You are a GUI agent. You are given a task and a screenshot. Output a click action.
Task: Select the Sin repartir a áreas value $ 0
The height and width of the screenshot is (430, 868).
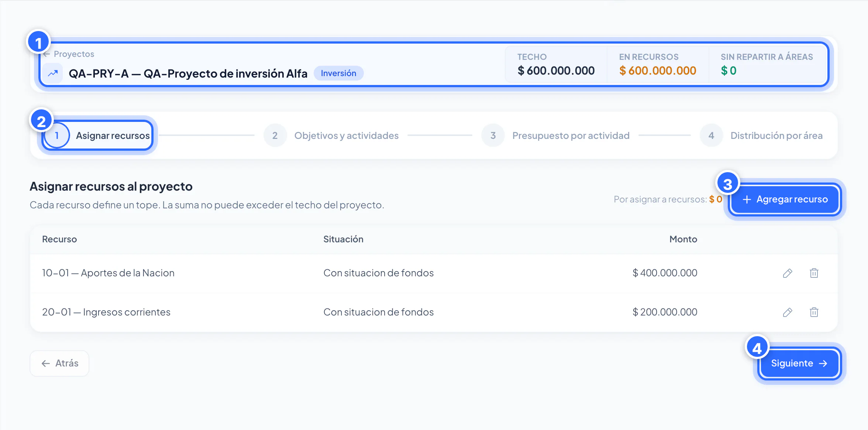(x=728, y=71)
